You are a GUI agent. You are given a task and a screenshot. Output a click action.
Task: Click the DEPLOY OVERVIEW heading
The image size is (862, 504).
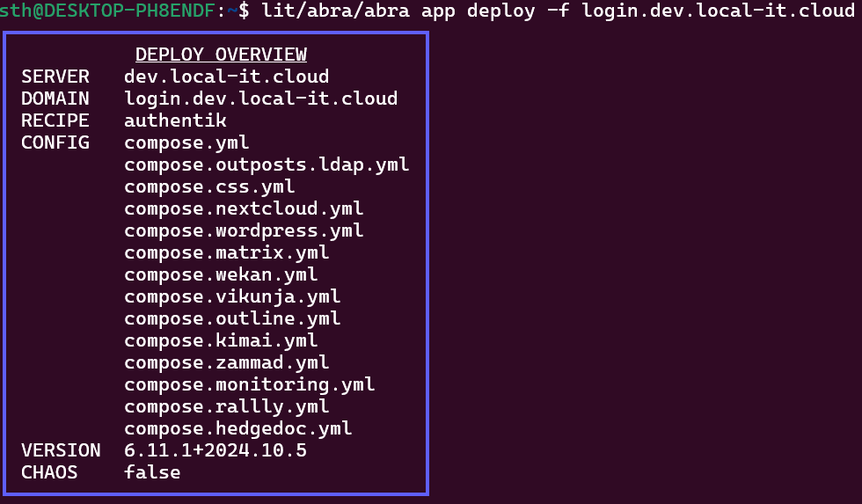(221, 55)
